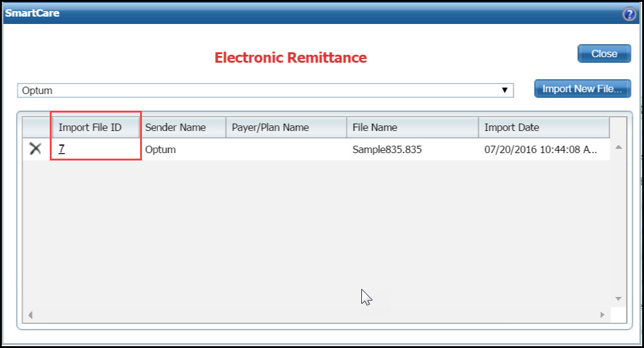Sort by Sender Name column header

pos(183,127)
